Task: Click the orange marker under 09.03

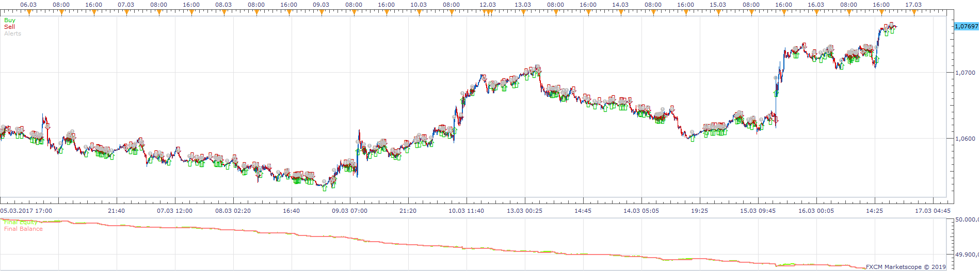Action: coord(322,12)
